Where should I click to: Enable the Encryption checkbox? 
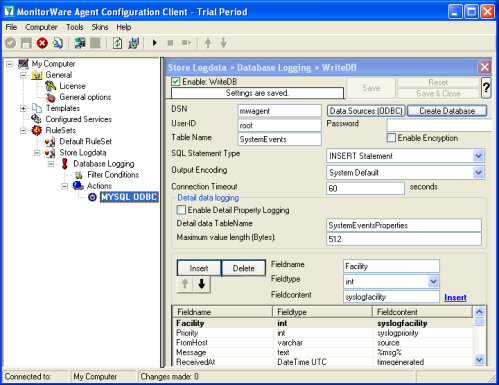coord(391,138)
